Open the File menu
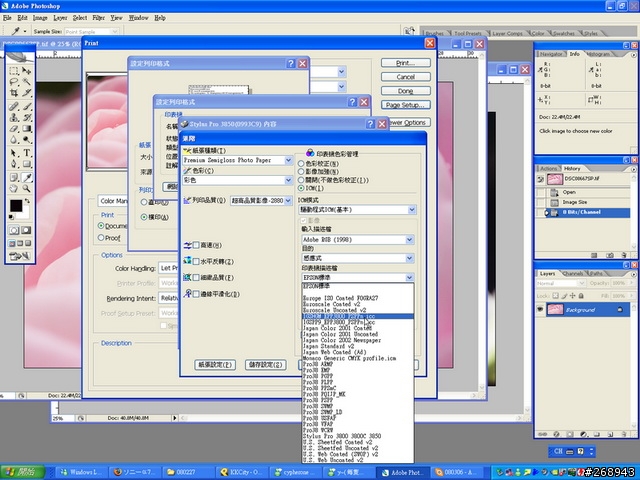 pos(7,18)
